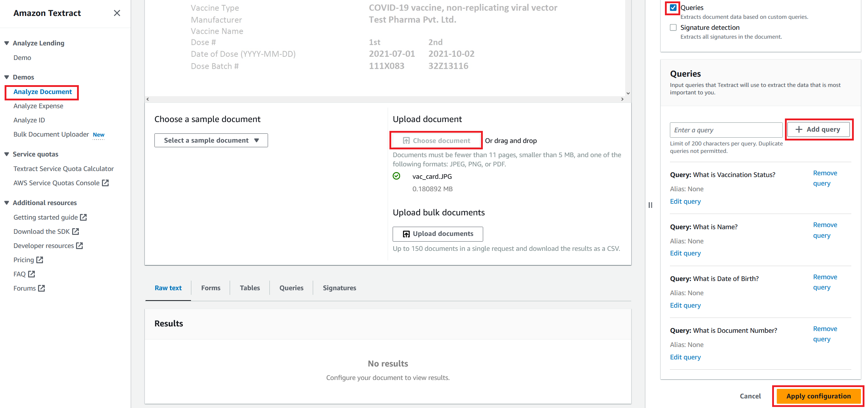Click the Getting started guide external icon
Image resolution: width=868 pixels, height=408 pixels.
coord(83,217)
